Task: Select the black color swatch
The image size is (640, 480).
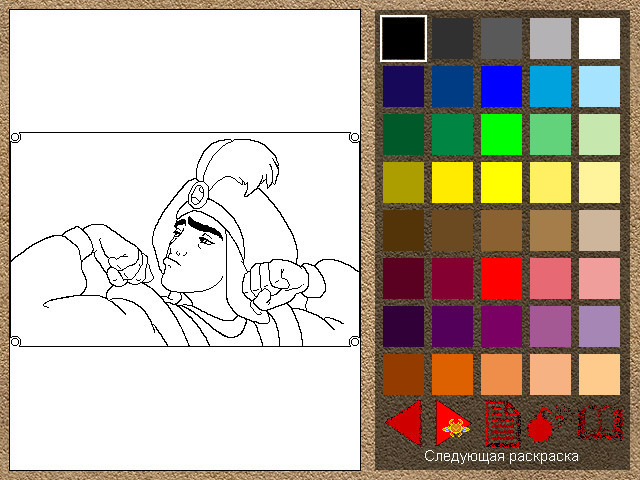Action: (403, 38)
